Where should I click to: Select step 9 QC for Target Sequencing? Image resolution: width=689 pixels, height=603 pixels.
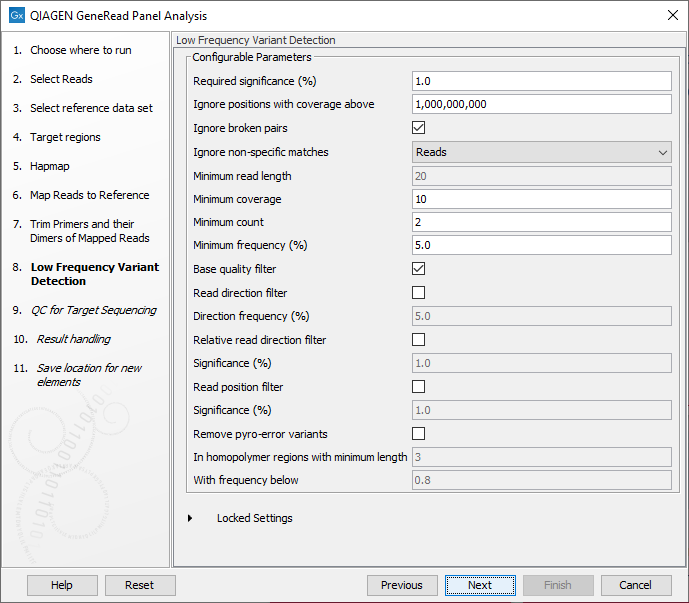click(x=94, y=310)
